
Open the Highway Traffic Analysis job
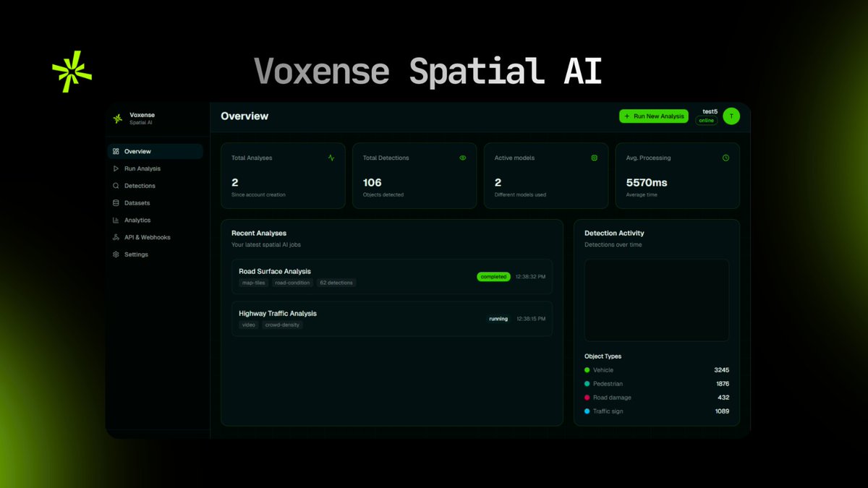(x=392, y=319)
